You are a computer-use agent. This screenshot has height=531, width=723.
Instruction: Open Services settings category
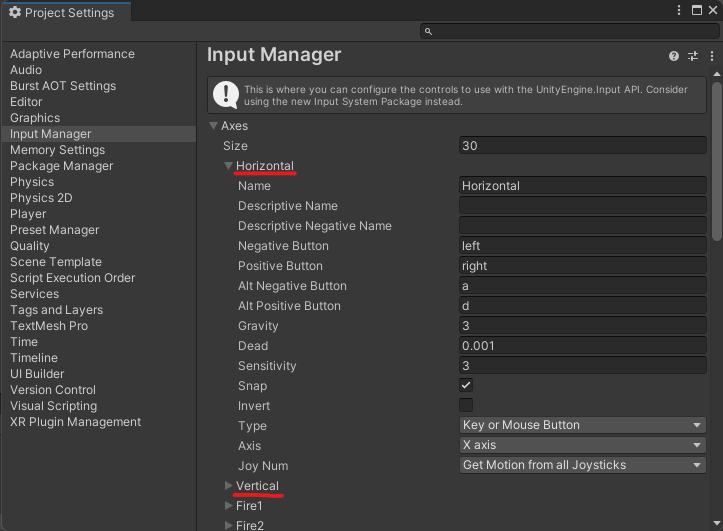coord(35,294)
